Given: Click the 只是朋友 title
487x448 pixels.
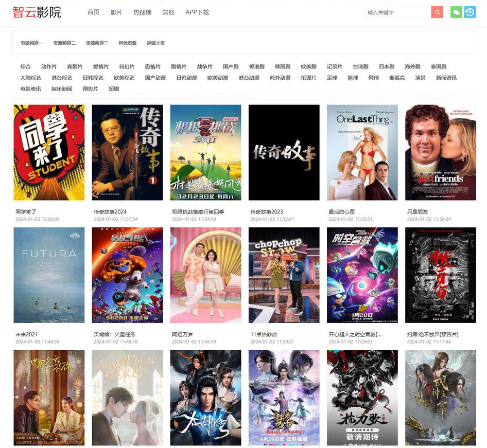Looking at the screenshot, I should [418, 212].
